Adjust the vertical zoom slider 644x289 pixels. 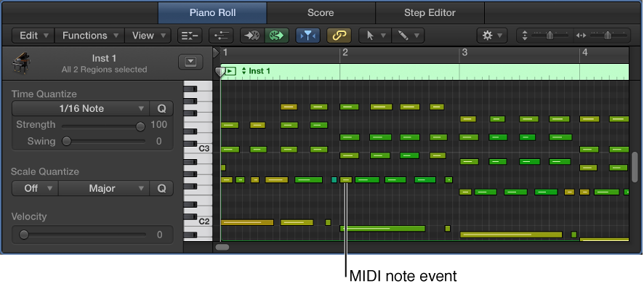[x=550, y=36]
